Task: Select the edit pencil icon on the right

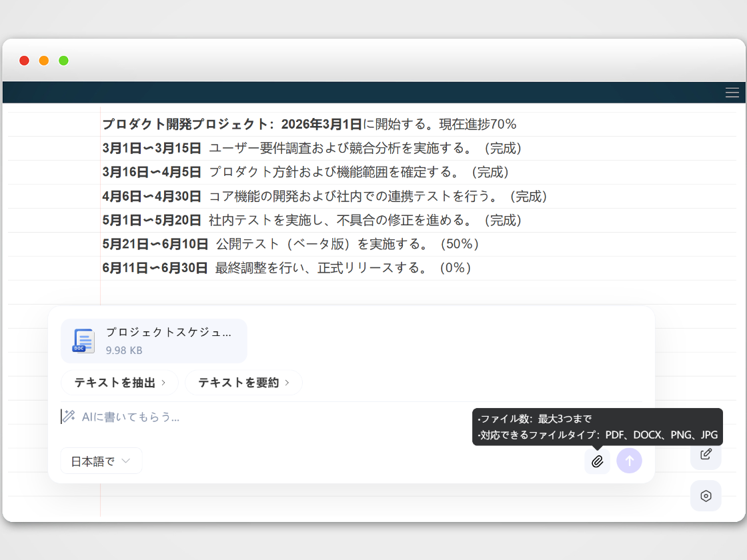Action: click(706, 455)
